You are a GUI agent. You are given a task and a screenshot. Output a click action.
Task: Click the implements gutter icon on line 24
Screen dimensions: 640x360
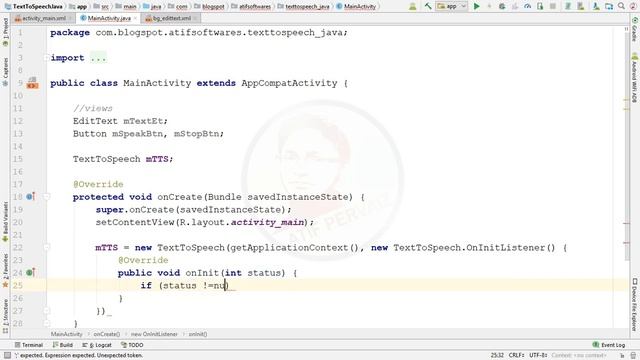[x=30, y=273]
